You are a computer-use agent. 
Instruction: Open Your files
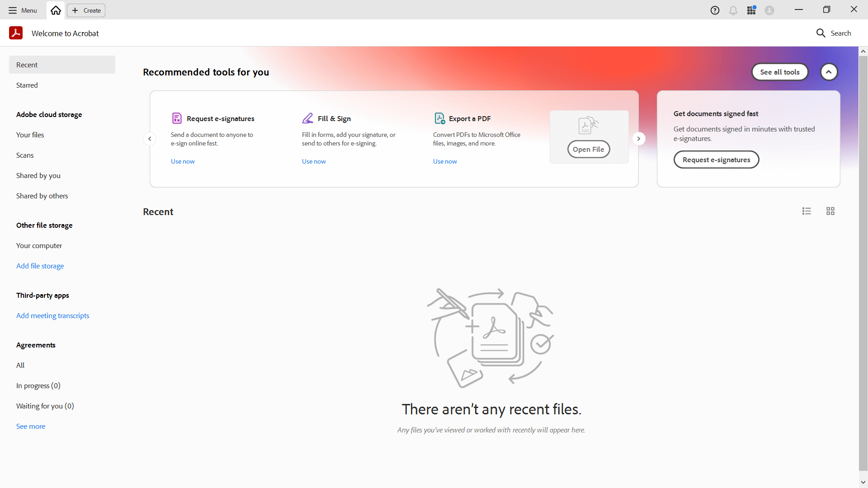pos(62,135)
